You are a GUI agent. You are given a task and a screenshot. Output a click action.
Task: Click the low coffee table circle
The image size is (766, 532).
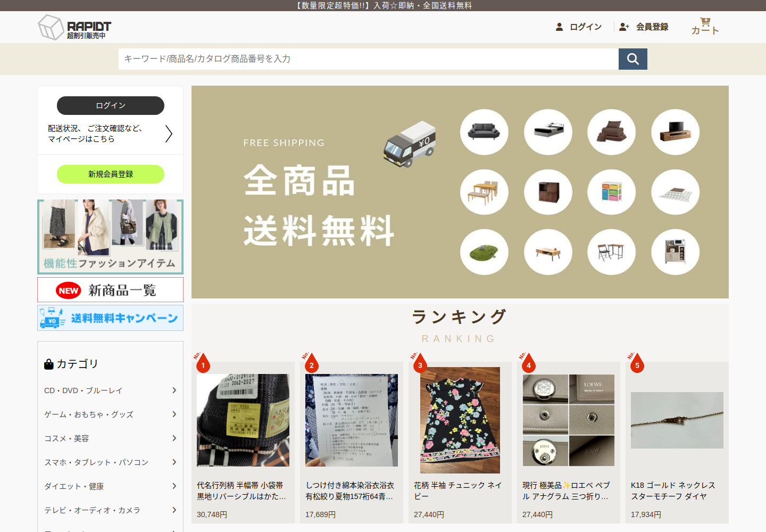(x=548, y=252)
